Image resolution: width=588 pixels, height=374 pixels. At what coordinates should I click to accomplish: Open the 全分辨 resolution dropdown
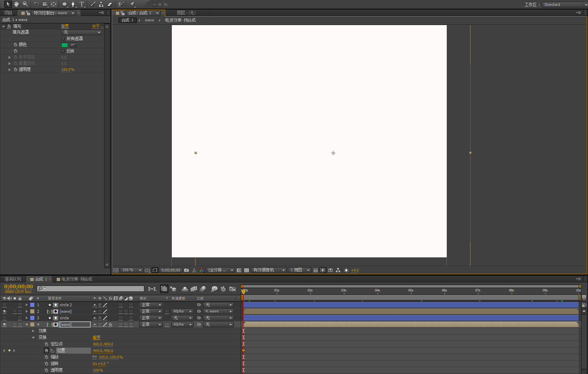[x=221, y=270]
